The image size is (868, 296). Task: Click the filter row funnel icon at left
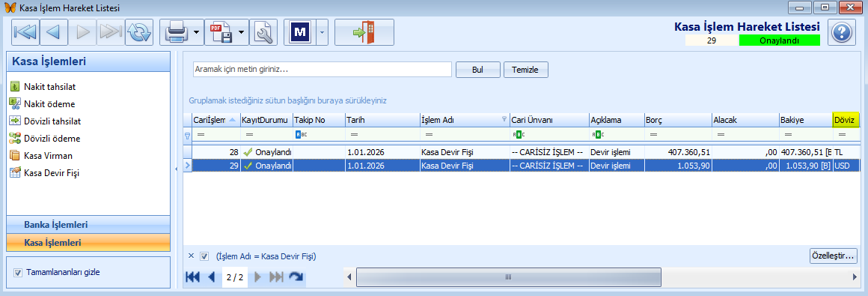click(187, 135)
